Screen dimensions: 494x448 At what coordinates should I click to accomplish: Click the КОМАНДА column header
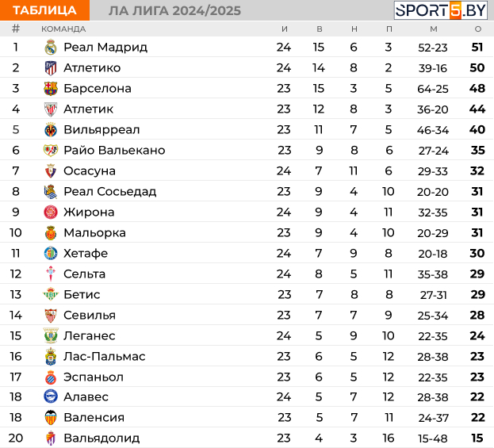[x=63, y=29]
